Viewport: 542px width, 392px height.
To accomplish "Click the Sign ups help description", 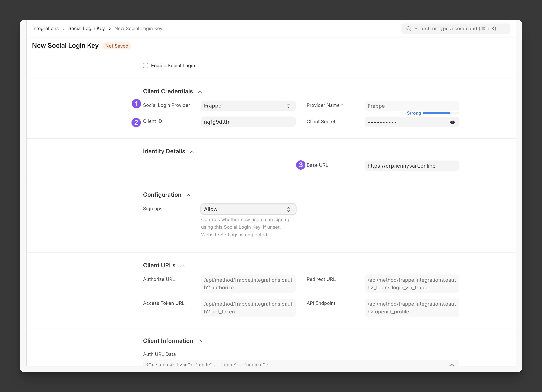I will [x=246, y=227].
